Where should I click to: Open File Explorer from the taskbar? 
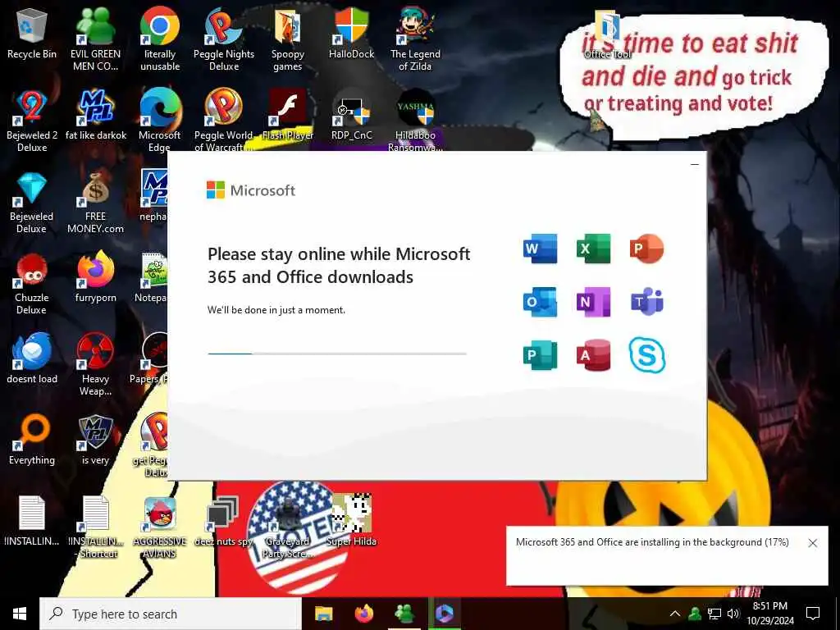[323, 614]
